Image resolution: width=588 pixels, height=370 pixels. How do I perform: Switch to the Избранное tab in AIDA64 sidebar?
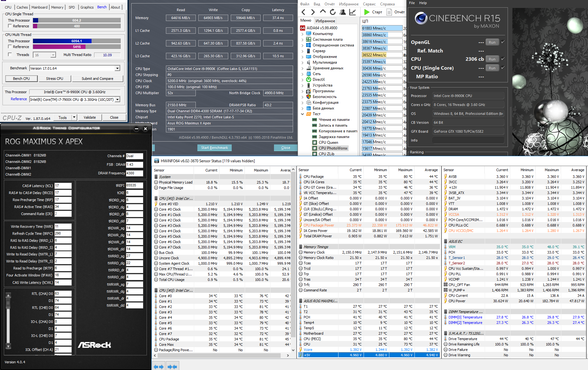pyautogui.click(x=325, y=21)
